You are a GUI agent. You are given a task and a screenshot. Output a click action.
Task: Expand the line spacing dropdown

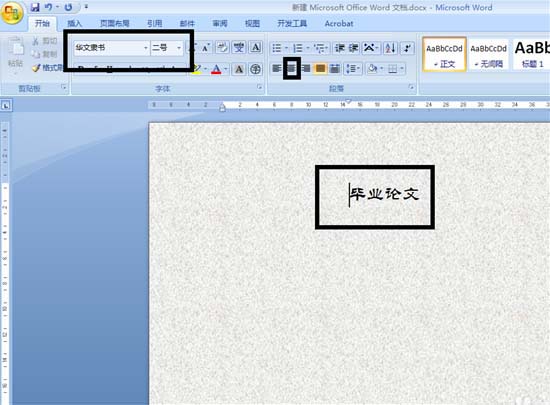click(x=353, y=68)
